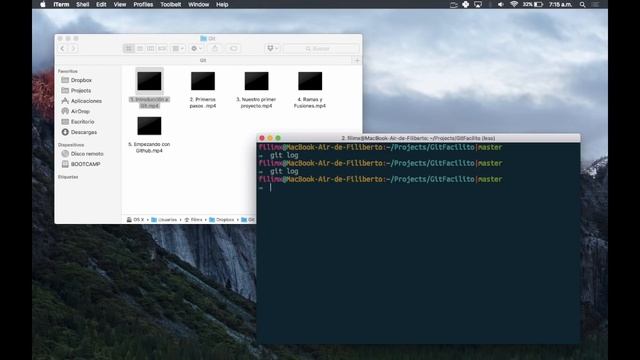Open the Help menu
Image resolution: width=640 pixels, height=360 pixels.
click(222, 4)
